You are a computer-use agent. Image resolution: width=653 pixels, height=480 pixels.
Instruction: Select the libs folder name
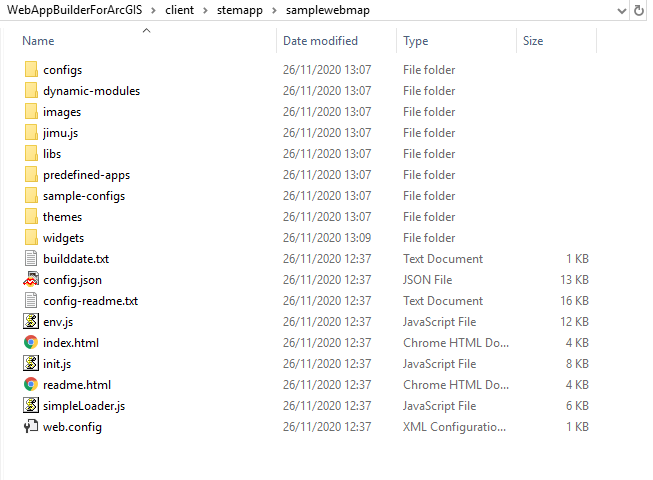tap(52, 154)
